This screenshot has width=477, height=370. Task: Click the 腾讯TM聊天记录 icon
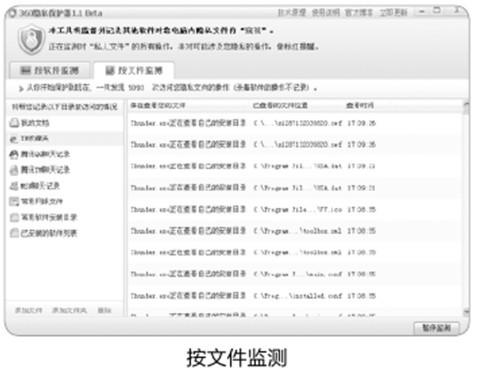click(14, 170)
